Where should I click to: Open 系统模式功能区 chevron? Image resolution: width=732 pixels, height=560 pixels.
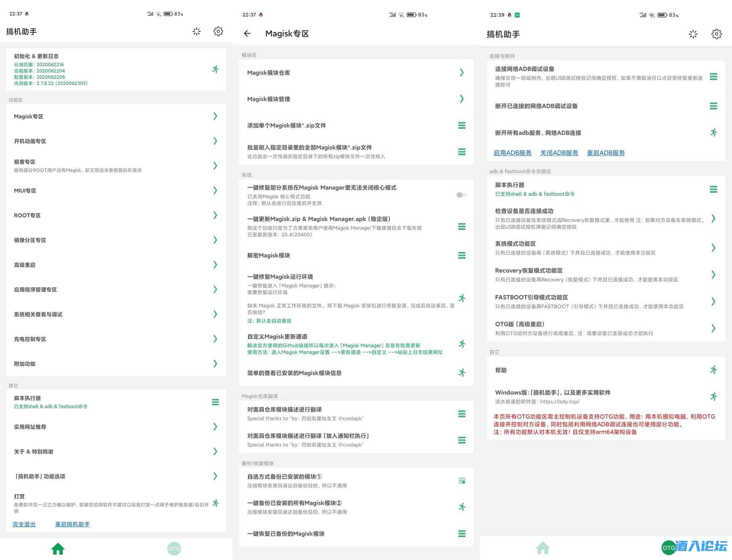click(x=713, y=248)
